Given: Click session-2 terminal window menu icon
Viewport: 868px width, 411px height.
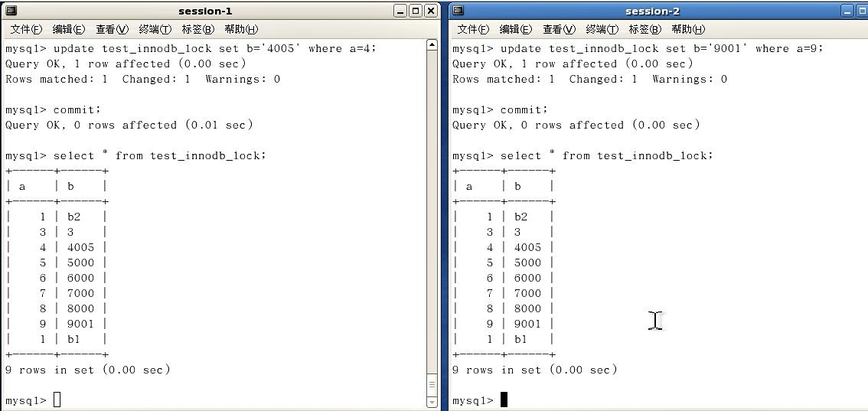Looking at the screenshot, I should pyautogui.click(x=458, y=11).
